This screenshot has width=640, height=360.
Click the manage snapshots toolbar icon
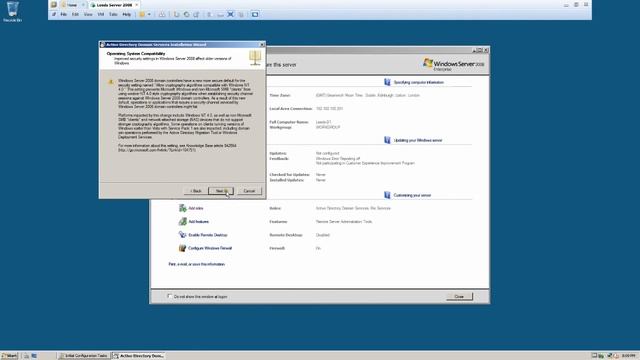[196, 14]
